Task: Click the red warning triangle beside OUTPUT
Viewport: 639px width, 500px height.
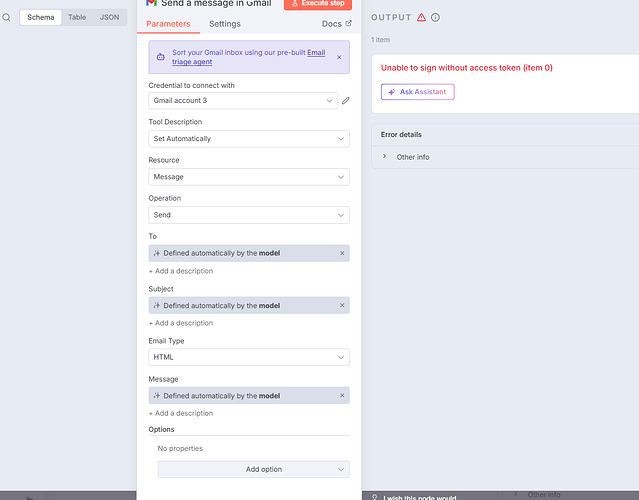Action: tap(421, 17)
